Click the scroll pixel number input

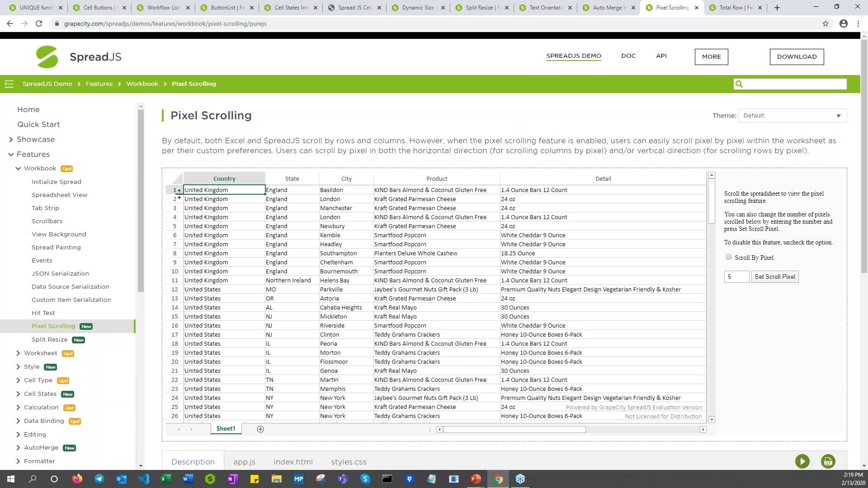pos(736,277)
